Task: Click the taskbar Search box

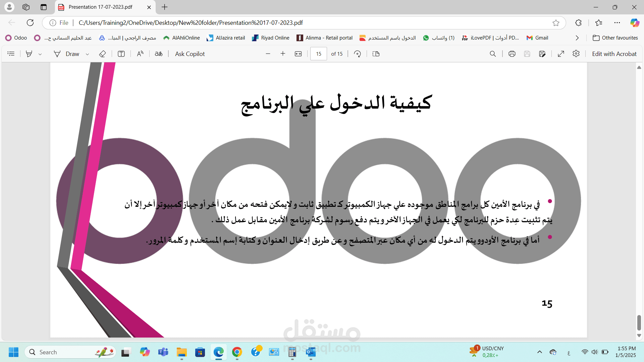Action: (x=70, y=352)
